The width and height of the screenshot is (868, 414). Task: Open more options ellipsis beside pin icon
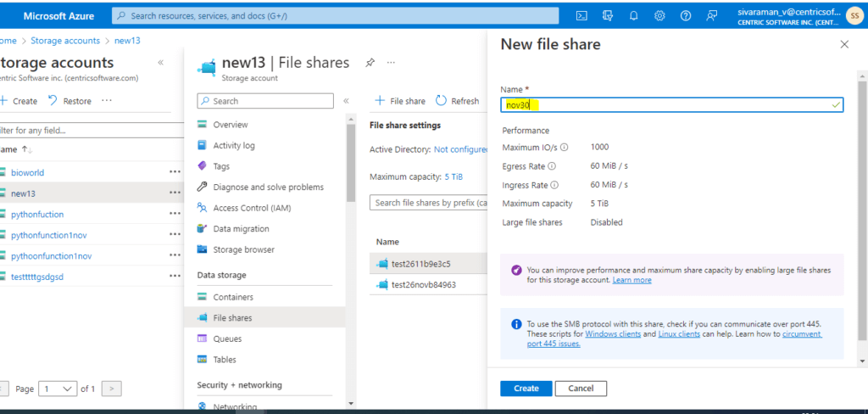coord(391,63)
